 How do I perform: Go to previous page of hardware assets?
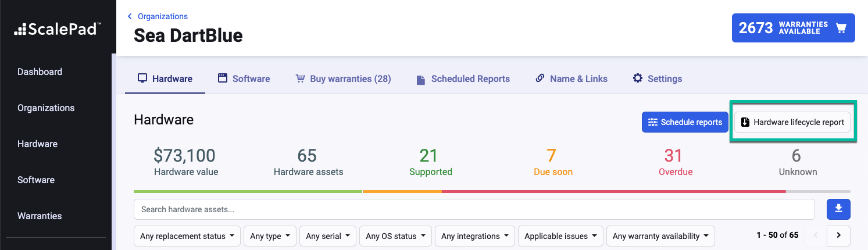[x=815, y=235]
